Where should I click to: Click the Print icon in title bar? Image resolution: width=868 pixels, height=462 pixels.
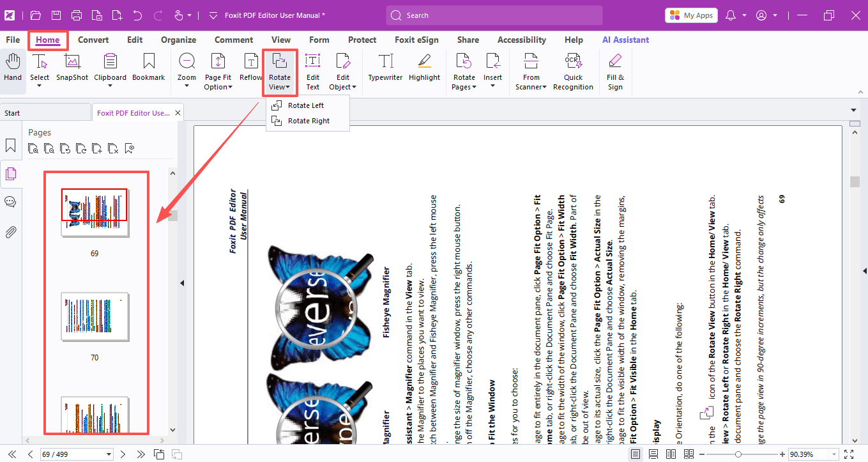77,15
